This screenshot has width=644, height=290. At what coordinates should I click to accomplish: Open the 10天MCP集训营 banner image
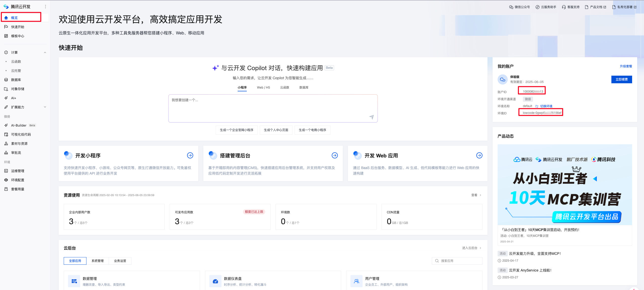565,185
